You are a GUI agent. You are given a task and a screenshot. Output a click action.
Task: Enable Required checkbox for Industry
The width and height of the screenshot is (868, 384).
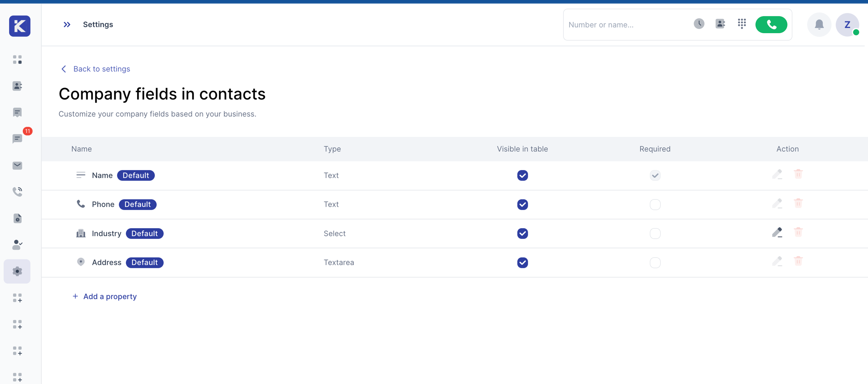click(655, 233)
